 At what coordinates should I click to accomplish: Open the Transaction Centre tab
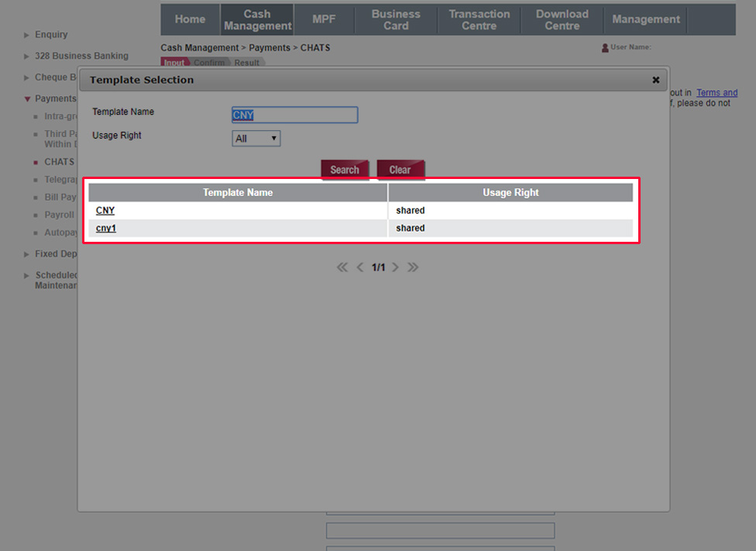click(479, 19)
